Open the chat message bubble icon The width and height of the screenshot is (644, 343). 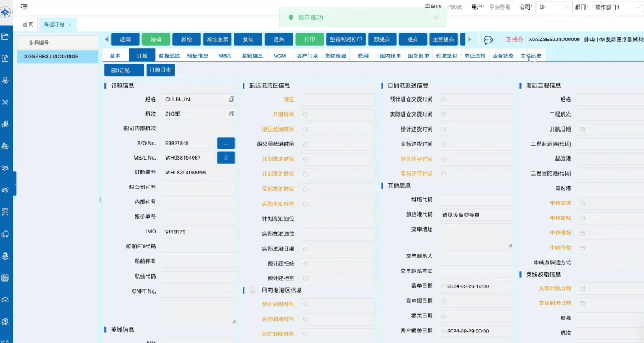click(x=488, y=40)
